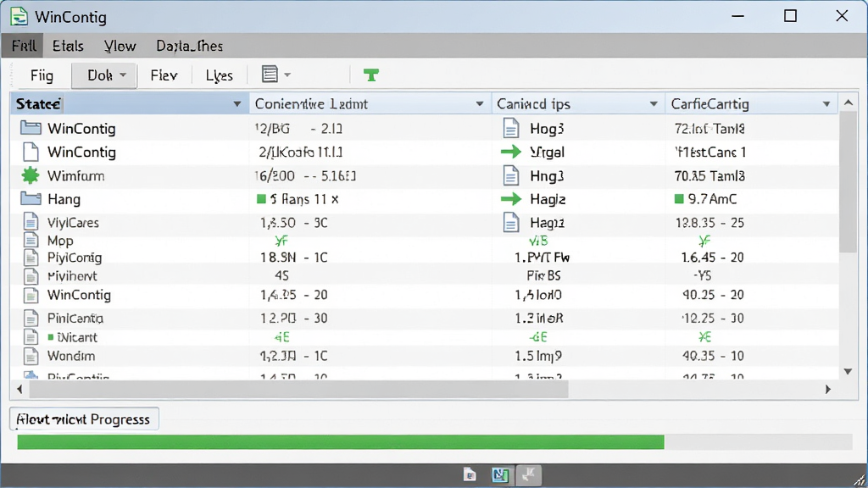Viewport: 868px width, 488px height.
Task: Click the document icon beside Wondim
Action: [31, 356]
